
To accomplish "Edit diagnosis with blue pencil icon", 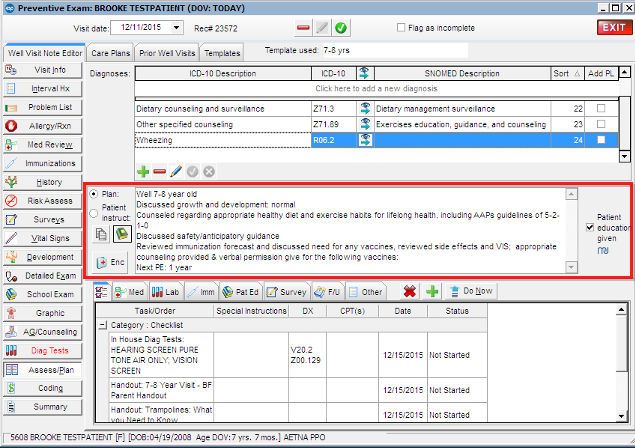I will [176, 171].
